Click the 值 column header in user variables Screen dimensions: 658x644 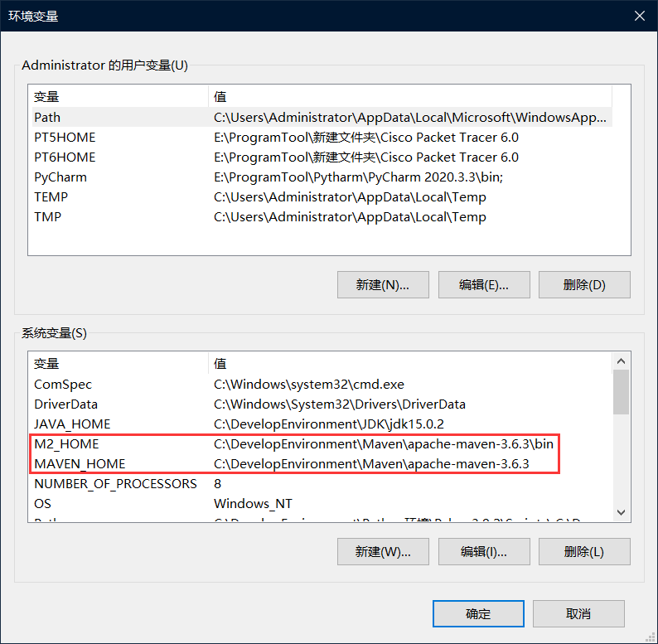pyautogui.click(x=410, y=96)
